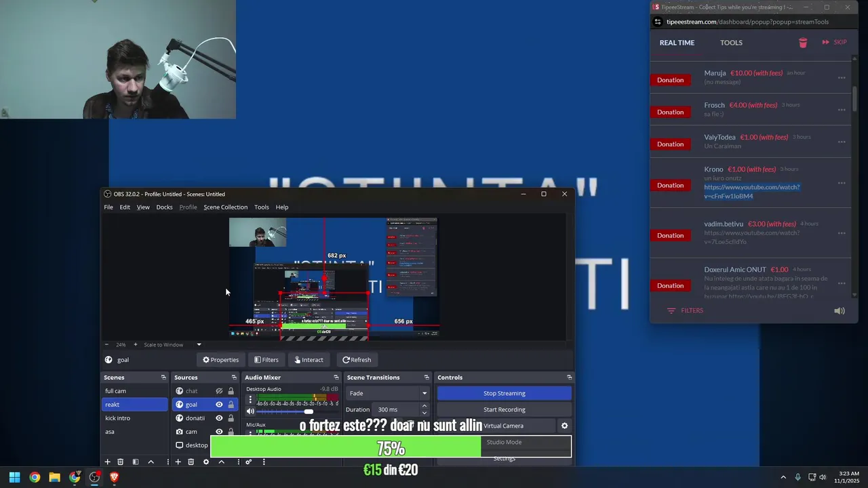Pop out the Audio Mixer dock
Screen dimensions: 868x488
(x=336, y=378)
